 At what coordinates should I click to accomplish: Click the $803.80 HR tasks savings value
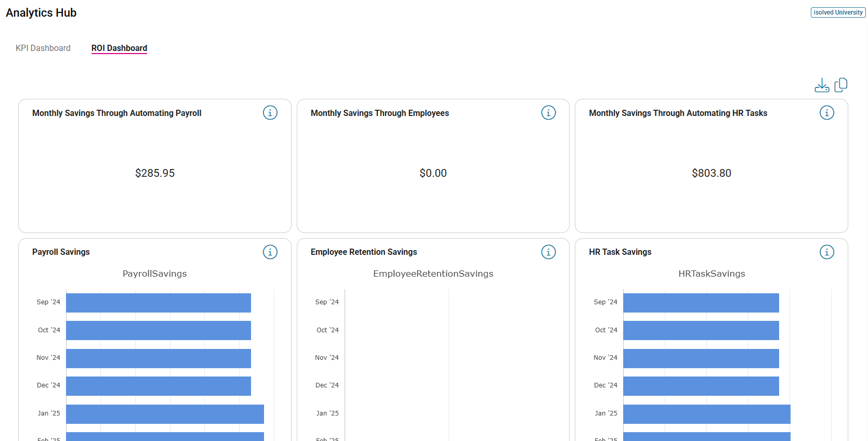[x=711, y=173]
